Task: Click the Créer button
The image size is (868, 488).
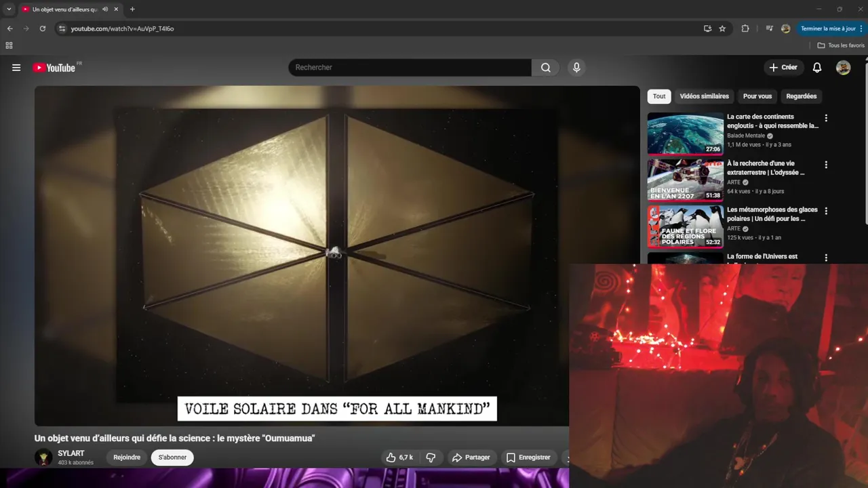Action: click(783, 68)
